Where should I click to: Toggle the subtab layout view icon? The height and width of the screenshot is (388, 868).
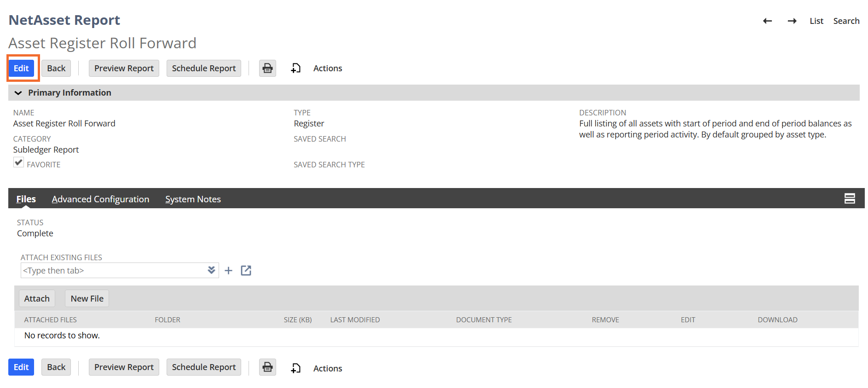pos(850,199)
